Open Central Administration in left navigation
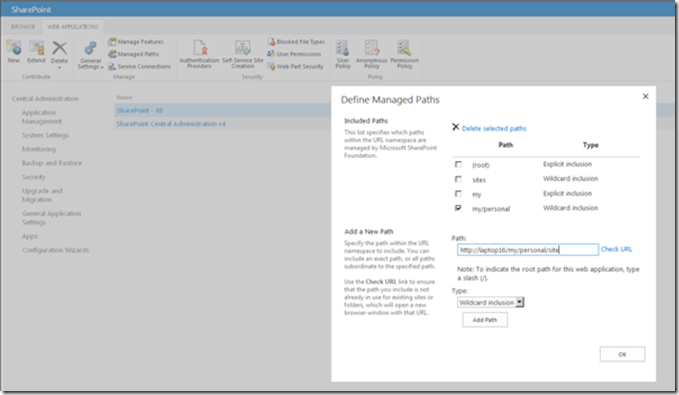This screenshot has height=395, width=679. tap(45, 99)
